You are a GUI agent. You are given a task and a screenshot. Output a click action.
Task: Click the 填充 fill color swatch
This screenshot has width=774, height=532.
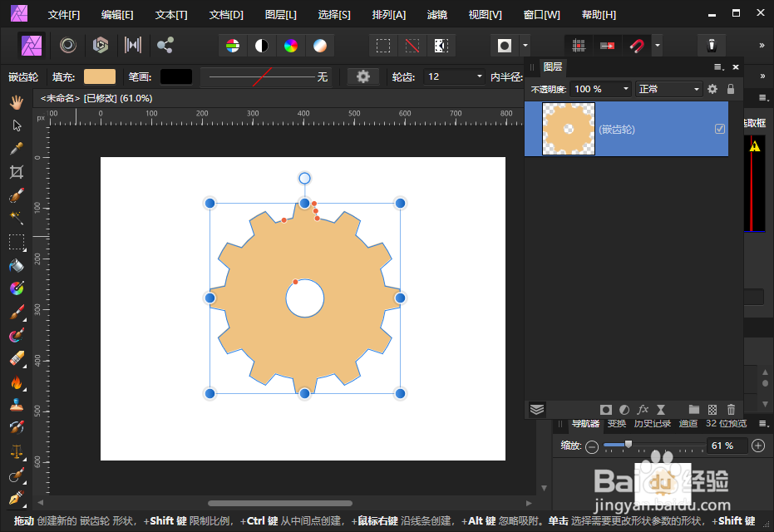[99, 76]
